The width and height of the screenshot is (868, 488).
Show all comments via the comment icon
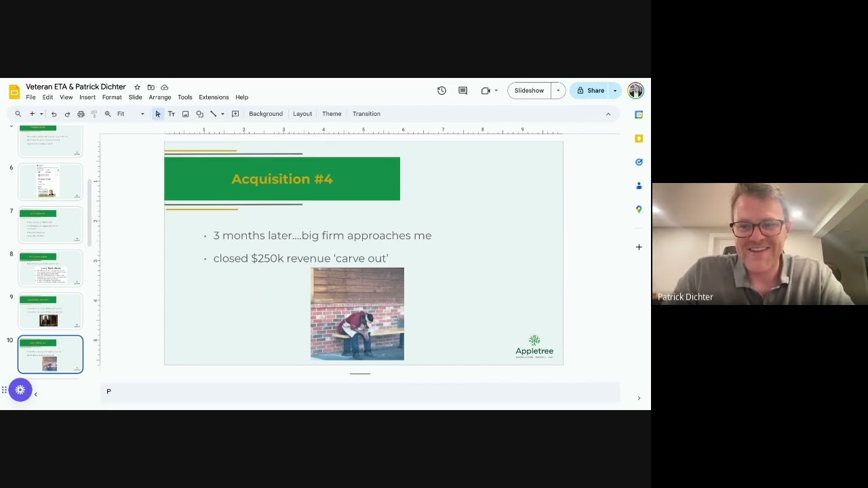462,91
